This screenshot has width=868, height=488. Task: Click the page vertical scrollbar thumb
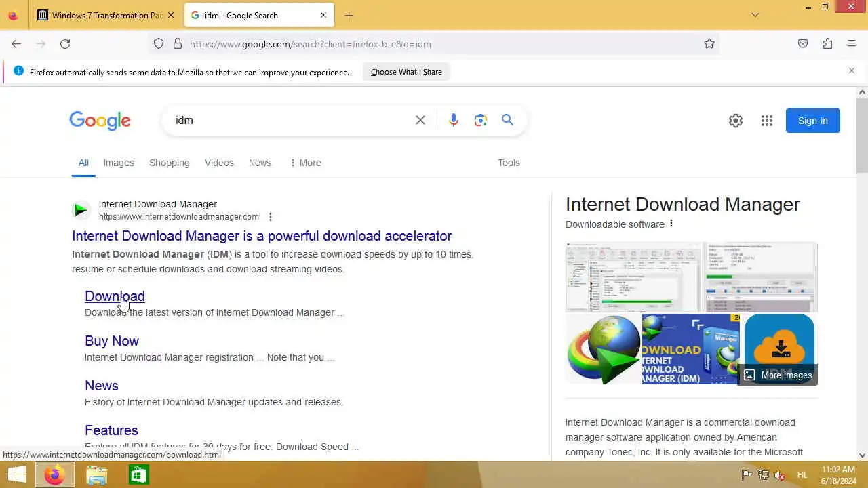(x=862, y=136)
